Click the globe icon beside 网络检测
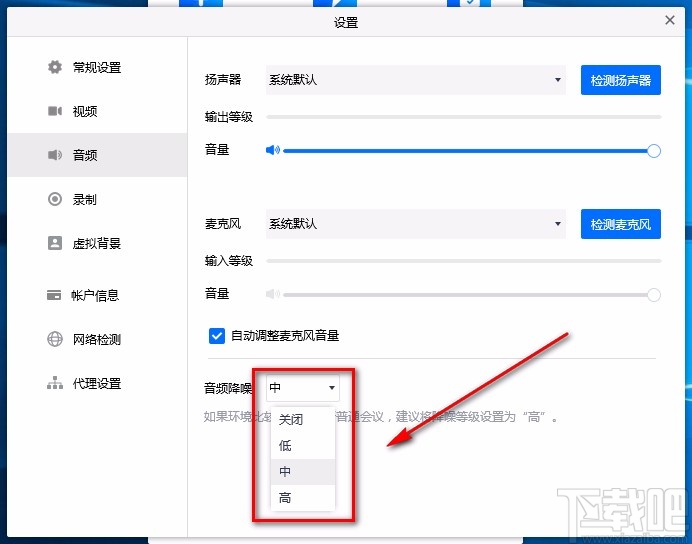This screenshot has height=544, width=692. coord(55,339)
